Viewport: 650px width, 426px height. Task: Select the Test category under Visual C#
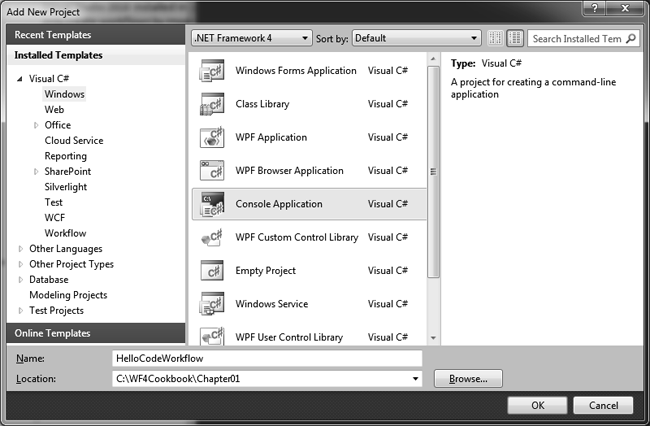point(53,202)
